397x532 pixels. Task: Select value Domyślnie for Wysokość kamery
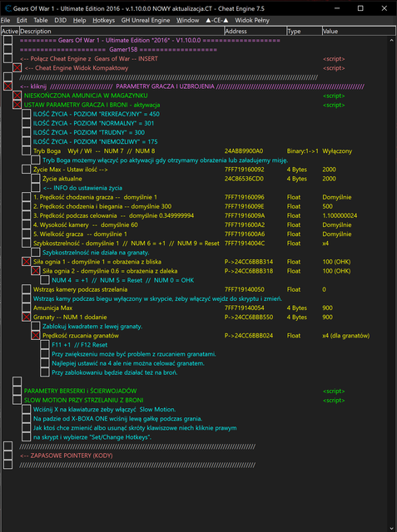[336, 225]
